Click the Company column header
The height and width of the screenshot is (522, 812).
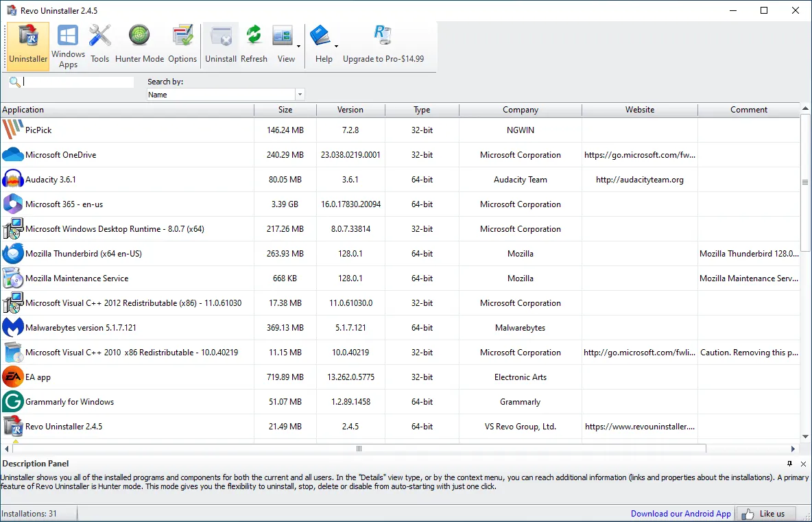point(520,110)
